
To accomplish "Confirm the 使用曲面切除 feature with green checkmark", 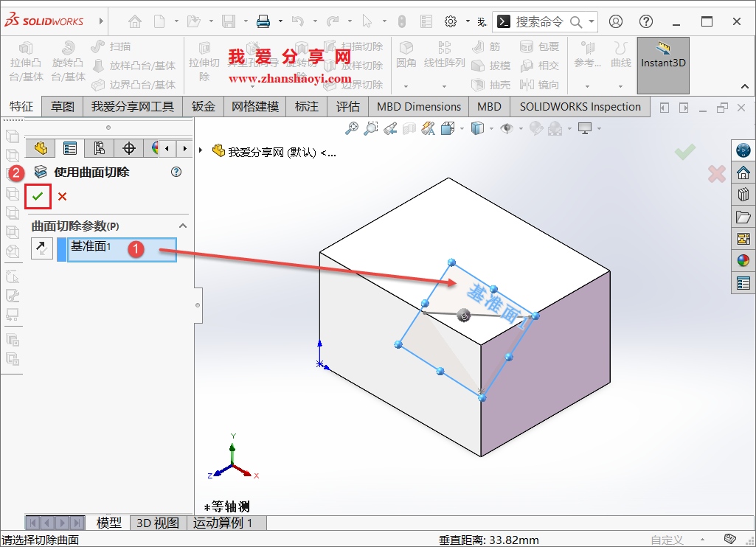I will (x=38, y=195).
